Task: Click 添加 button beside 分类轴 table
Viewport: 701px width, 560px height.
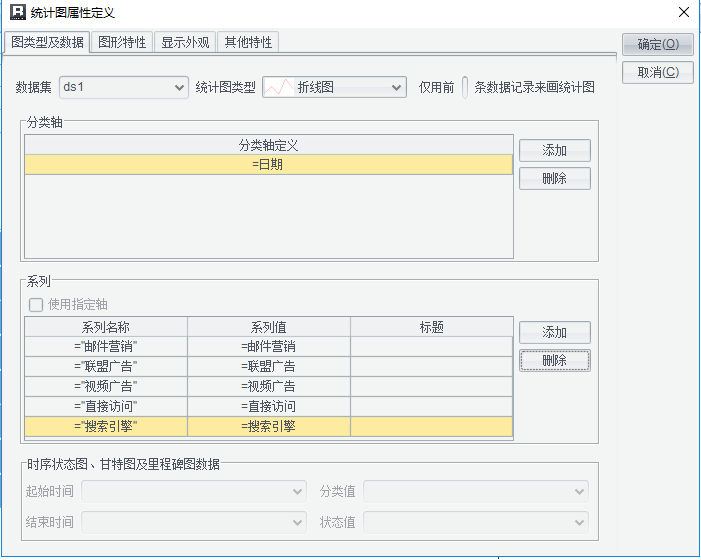Action: click(x=554, y=150)
